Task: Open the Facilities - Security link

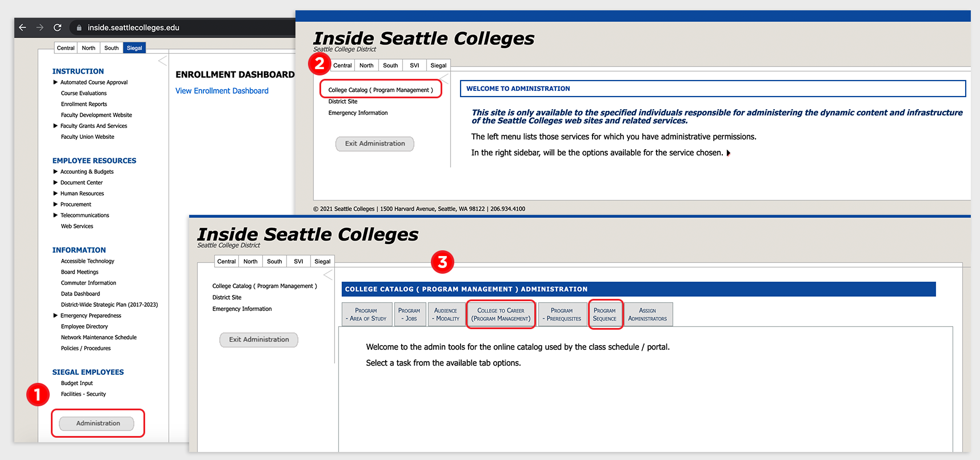Action: click(83, 394)
